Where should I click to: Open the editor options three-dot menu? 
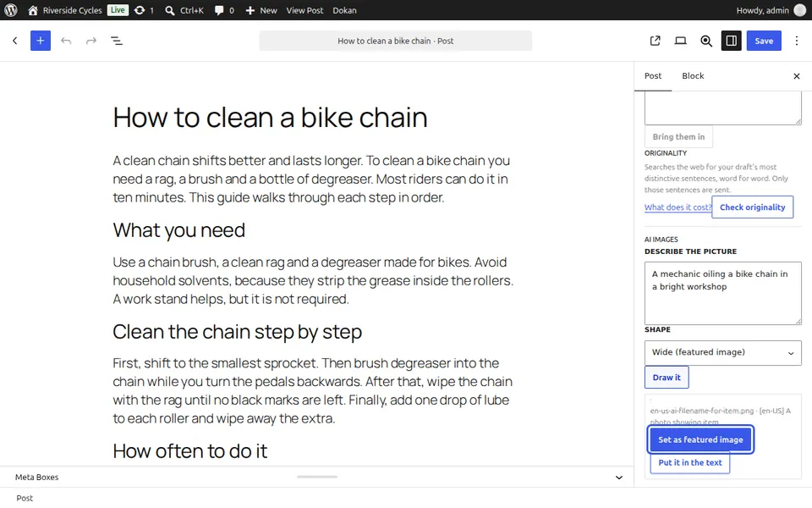click(797, 41)
